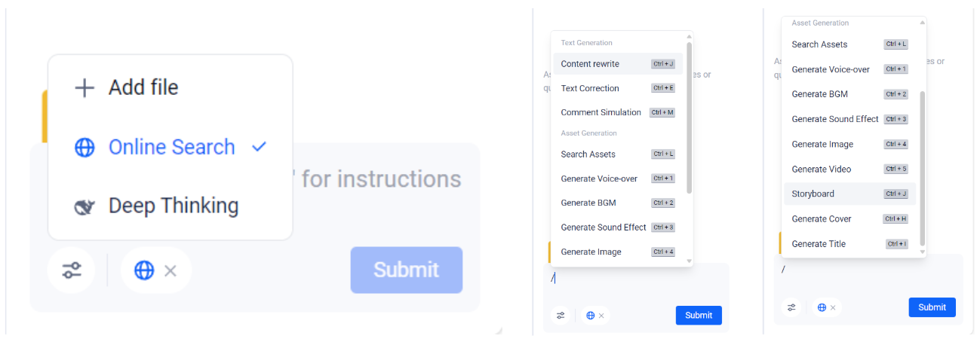Image resolution: width=980 pixels, height=339 pixels.
Task: Click the plus icon beside Add file
Action: pyautogui.click(x=84, y=88)
